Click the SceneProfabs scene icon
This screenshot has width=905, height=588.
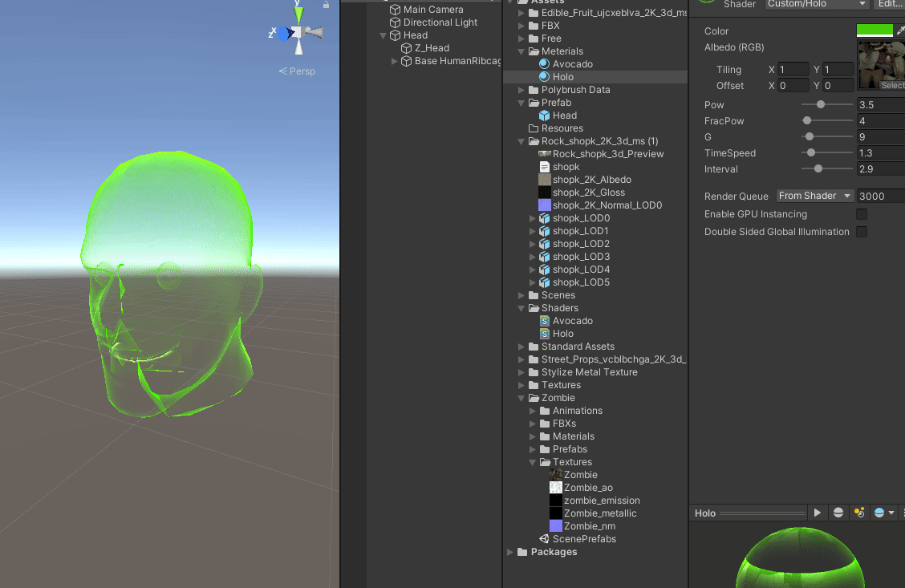pyautogui.click(x=544, y=539)
